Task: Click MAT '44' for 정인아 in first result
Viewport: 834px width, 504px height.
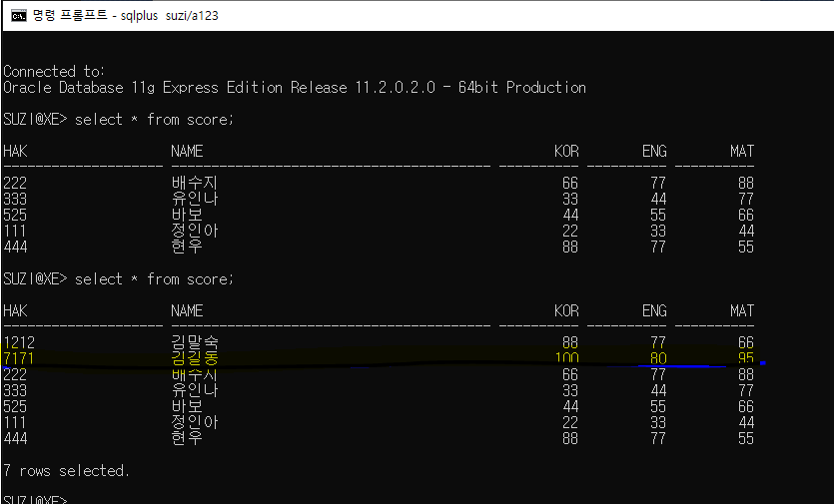Action: pyautogui.click(x=746, y=232)
